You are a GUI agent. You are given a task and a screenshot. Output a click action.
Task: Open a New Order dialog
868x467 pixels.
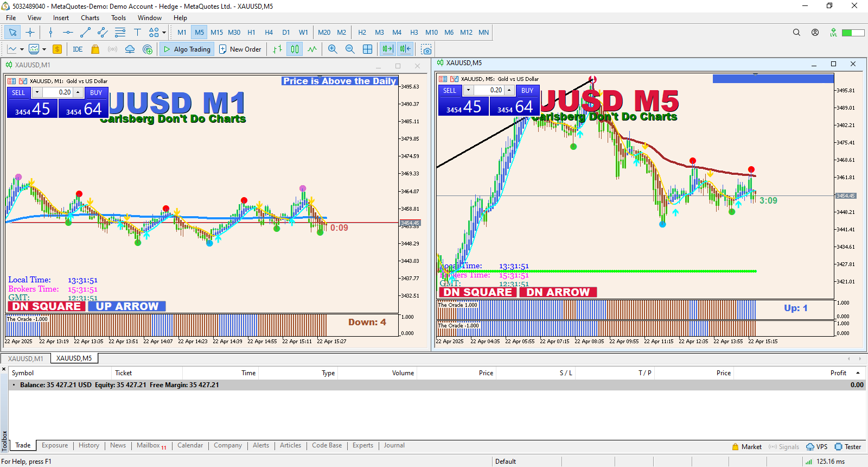click(240, 49)
